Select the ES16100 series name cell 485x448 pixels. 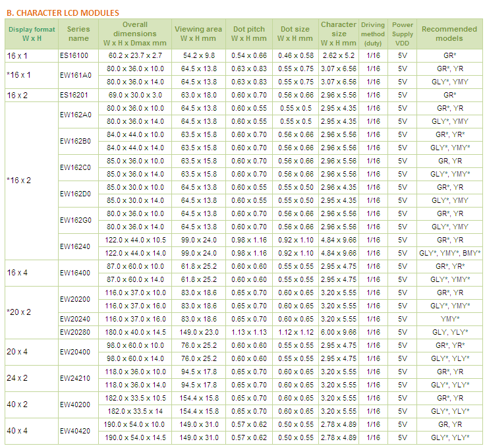click(78, 55)
